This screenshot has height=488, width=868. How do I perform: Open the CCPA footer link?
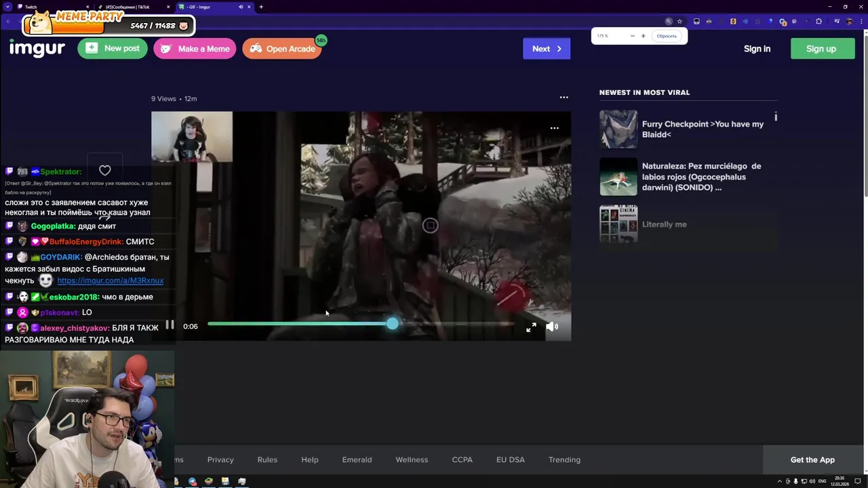click(x=462, y=460)
